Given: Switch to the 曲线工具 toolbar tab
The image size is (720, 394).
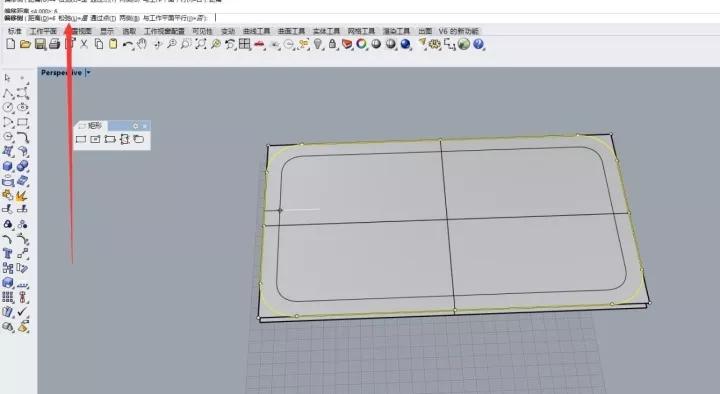Looking at the screenshot, I should (x=256, y=31).
